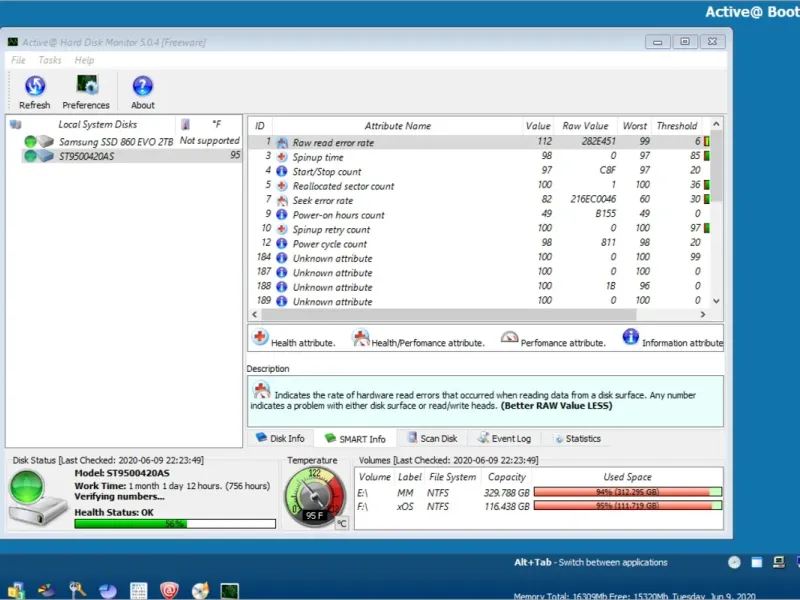Image resolution: width=800 pixels, height=600 pixels.
Task: Click the Spinup retry count health icon
Action: coord(282,229)
